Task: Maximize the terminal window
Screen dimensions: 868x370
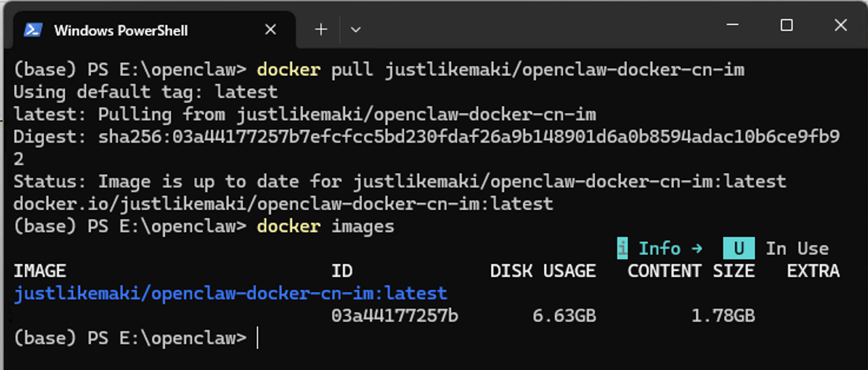Action: coord(786,25)
